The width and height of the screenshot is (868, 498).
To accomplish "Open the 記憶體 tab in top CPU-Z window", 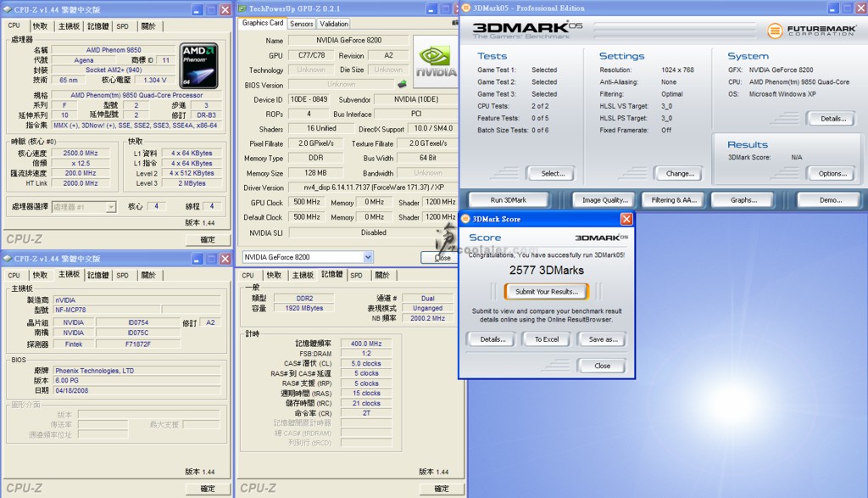I will click(98, 26).
